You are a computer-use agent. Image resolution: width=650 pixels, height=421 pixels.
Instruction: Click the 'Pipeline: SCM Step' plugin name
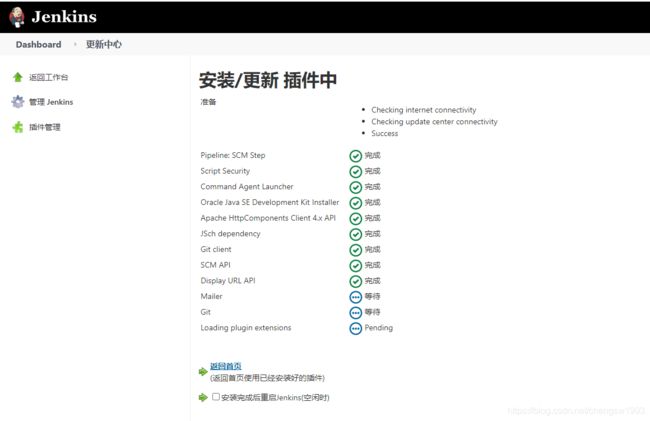pos(233,155)
